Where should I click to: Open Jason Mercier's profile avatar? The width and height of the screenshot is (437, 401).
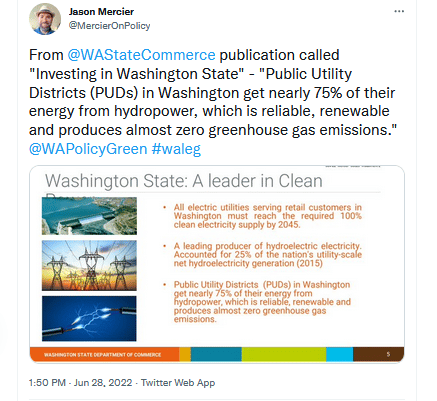(45, 19)
